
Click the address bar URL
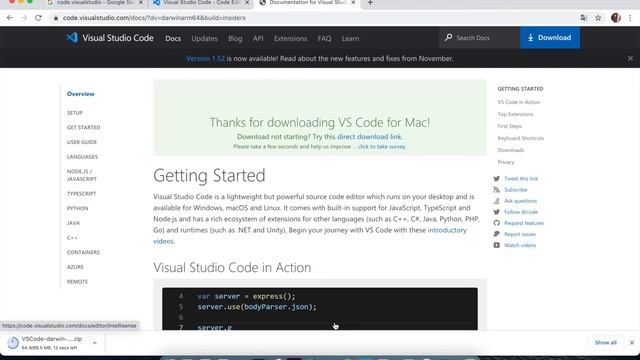pyautogui.click(x=154, y=18)
